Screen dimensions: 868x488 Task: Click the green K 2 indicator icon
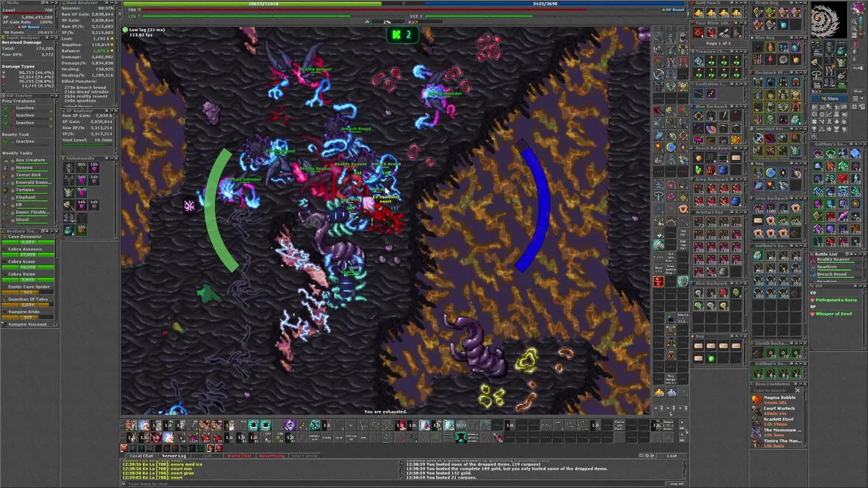[401, 35]
